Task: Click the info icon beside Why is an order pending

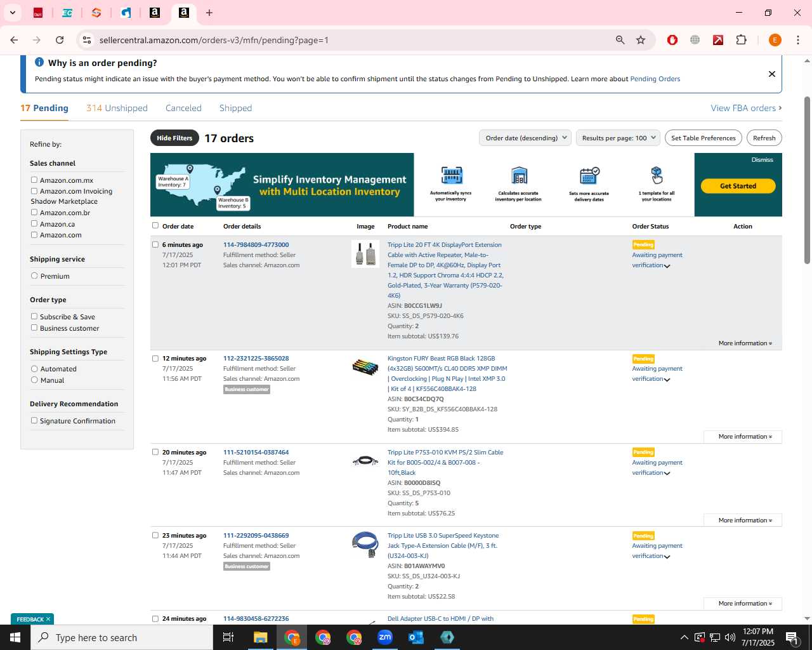Action: click(39, 62)
